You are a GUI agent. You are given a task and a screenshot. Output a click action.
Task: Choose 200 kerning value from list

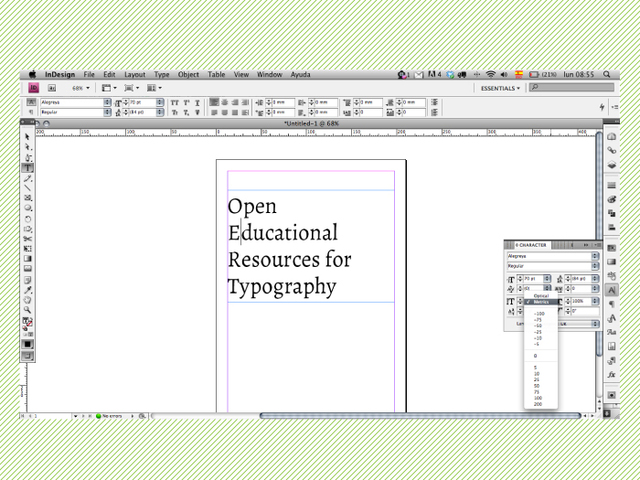(538, 404)
